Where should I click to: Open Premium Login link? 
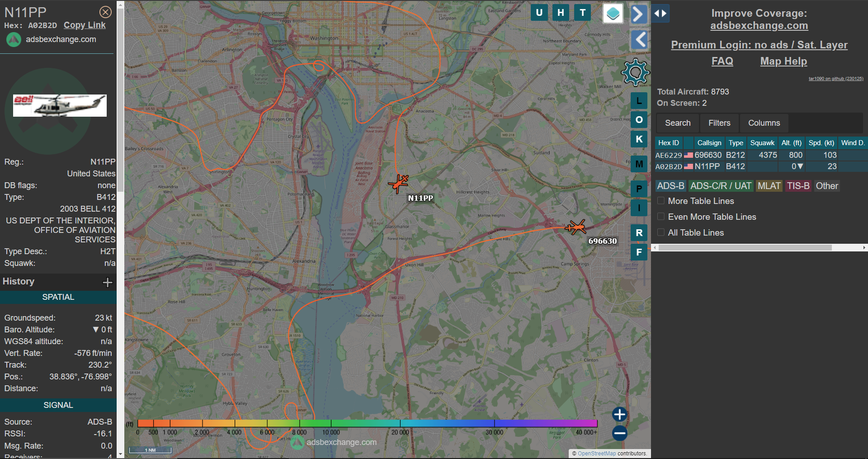tap(759, 45)
